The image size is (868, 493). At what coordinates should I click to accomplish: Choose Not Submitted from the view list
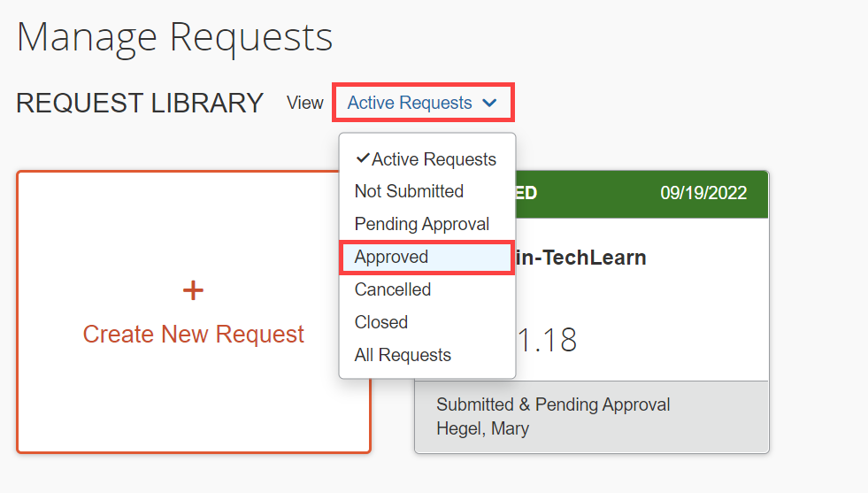409,191
